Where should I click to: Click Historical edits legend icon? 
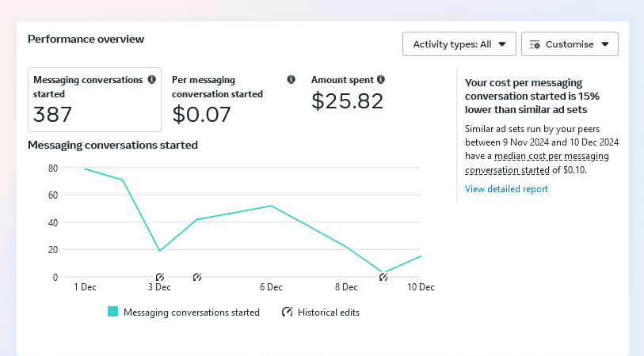287,312
